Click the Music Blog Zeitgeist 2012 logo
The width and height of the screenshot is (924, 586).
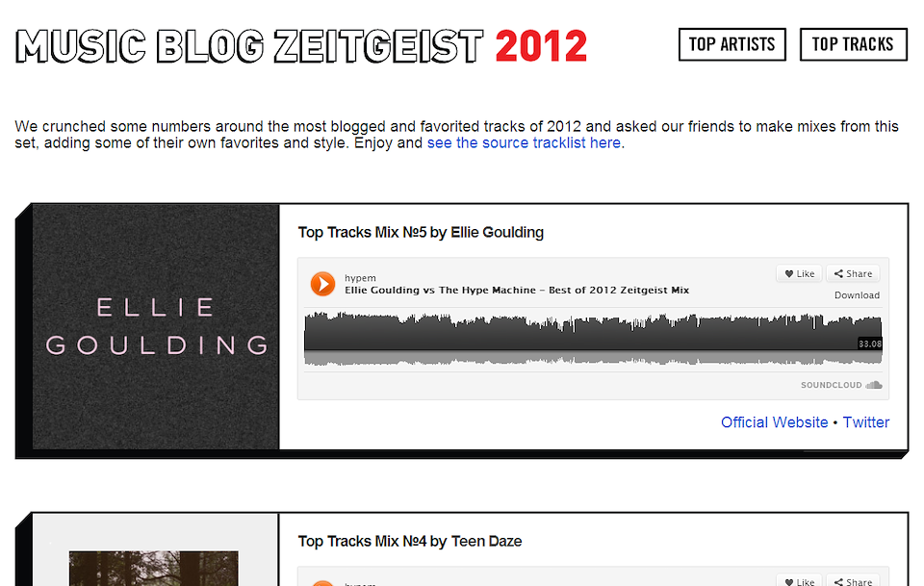301,45
